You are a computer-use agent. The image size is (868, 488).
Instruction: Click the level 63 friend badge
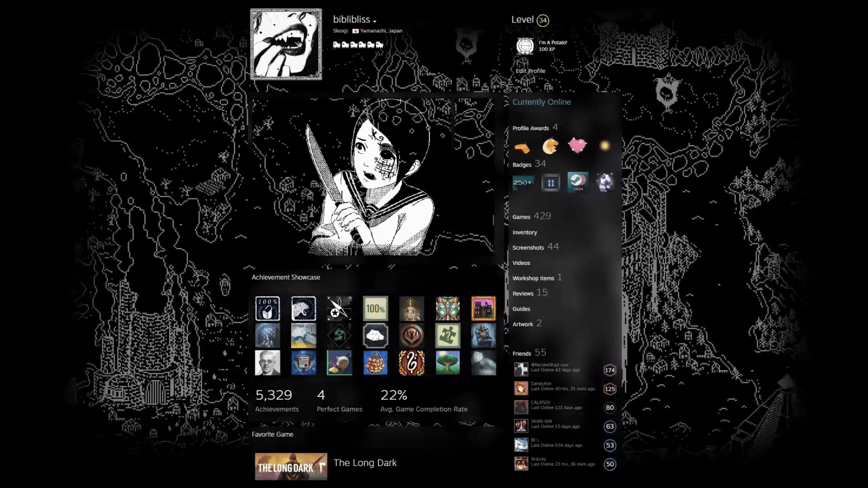point(609,426)
